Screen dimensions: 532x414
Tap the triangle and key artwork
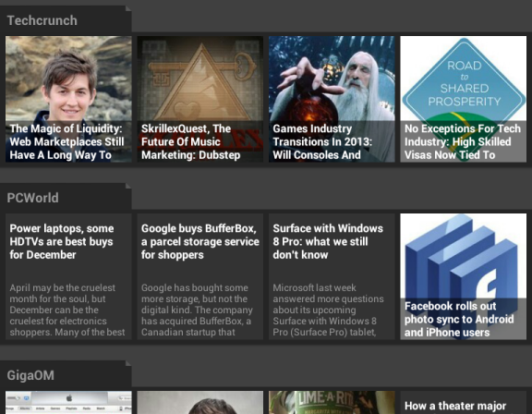click(200, 79)
